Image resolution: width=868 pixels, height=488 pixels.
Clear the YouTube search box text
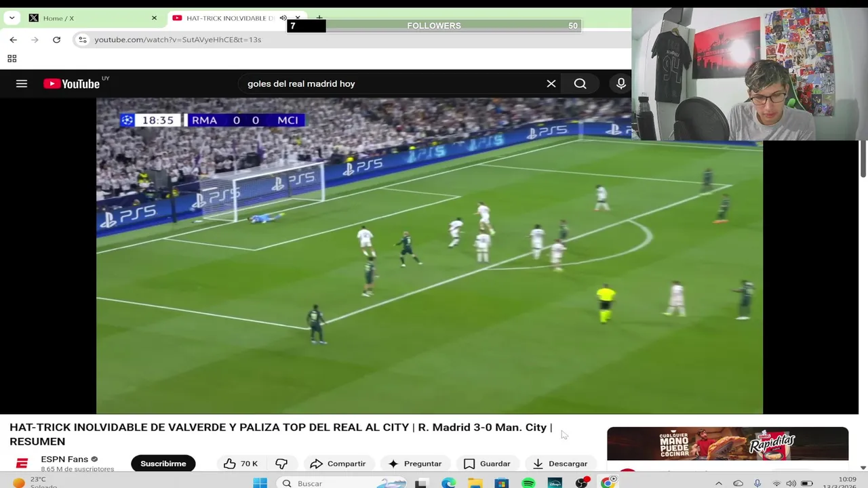point(551,83)
